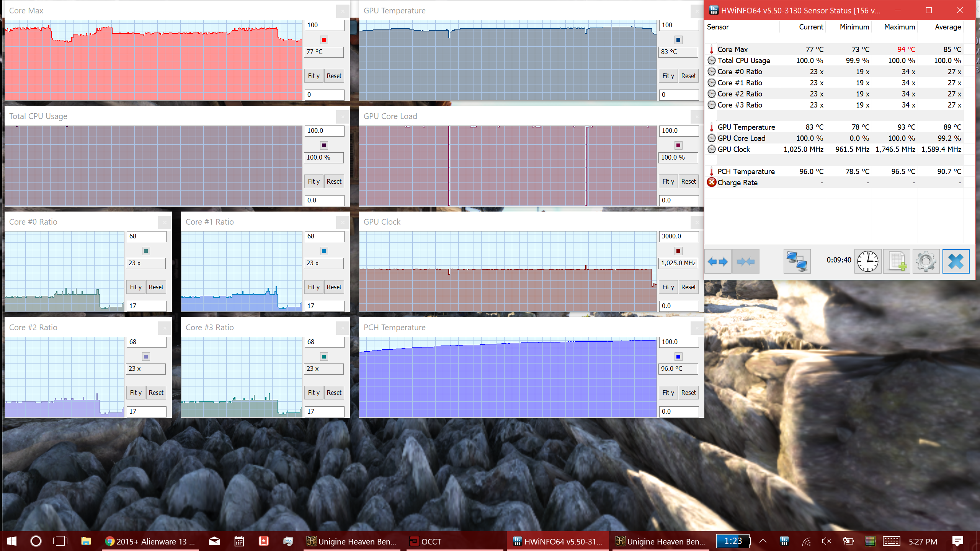Click the Average column header
Viewport: 980px width, 551px height.
pyautogui.click(x=948, y=27)
